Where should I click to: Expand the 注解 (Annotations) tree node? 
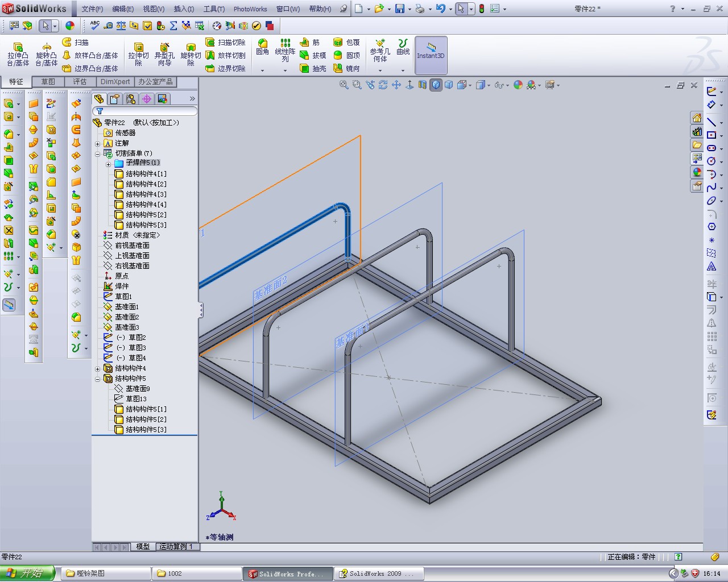pyautogui.click(x=97, y=143)
